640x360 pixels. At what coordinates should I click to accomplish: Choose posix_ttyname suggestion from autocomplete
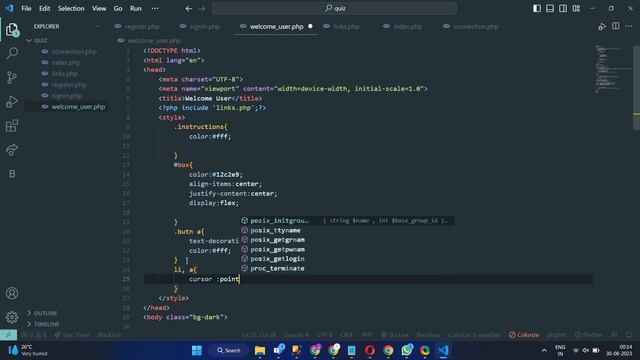pyautogui.click(x=347, y=231)
